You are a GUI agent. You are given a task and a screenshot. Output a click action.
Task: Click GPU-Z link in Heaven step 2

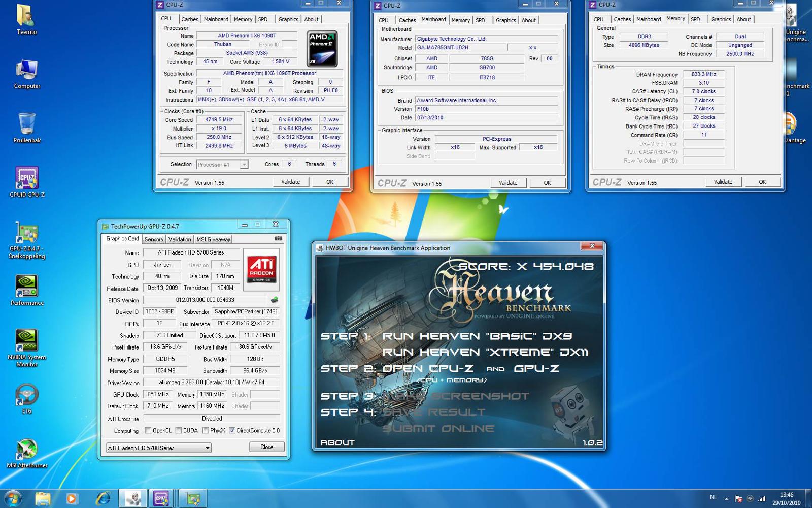tap(536, 369)
